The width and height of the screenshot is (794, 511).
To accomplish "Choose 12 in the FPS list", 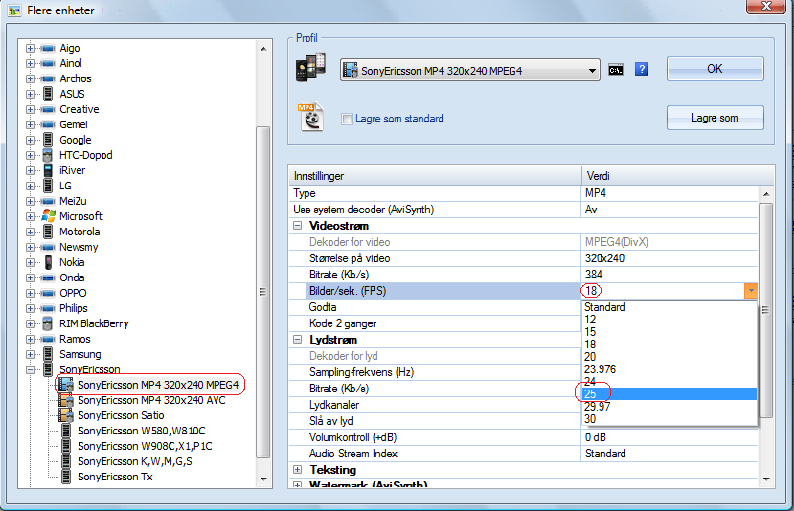I will click(x=669, y=320).
